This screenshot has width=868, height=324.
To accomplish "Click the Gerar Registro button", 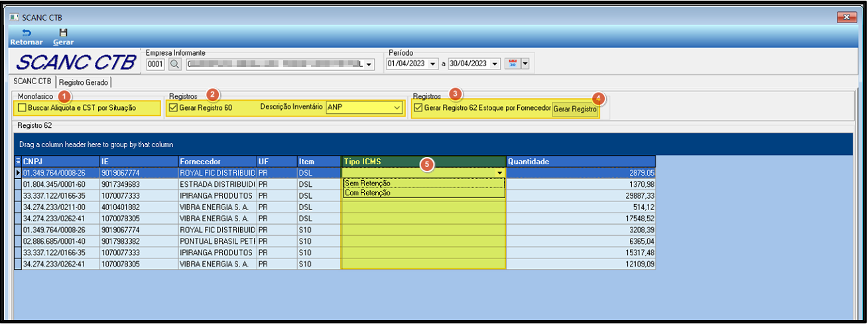I will pyautogui.click(x=575, y=109).
